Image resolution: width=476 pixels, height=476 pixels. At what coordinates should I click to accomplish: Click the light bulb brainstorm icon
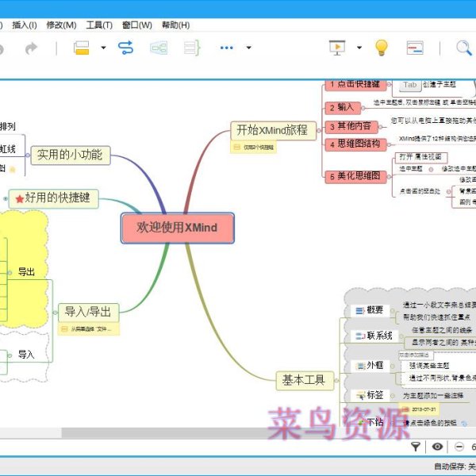[x=382, y=48]
